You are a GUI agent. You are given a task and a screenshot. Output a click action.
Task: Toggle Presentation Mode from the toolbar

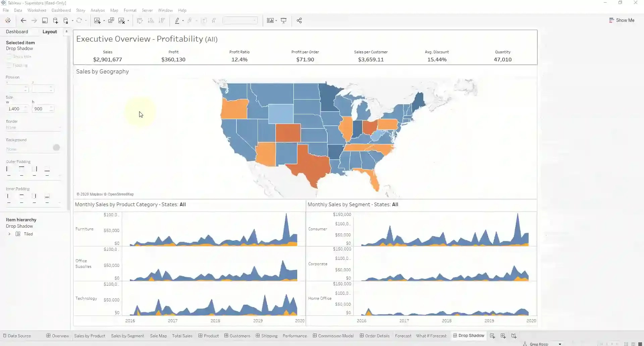[x=284, y=20]
